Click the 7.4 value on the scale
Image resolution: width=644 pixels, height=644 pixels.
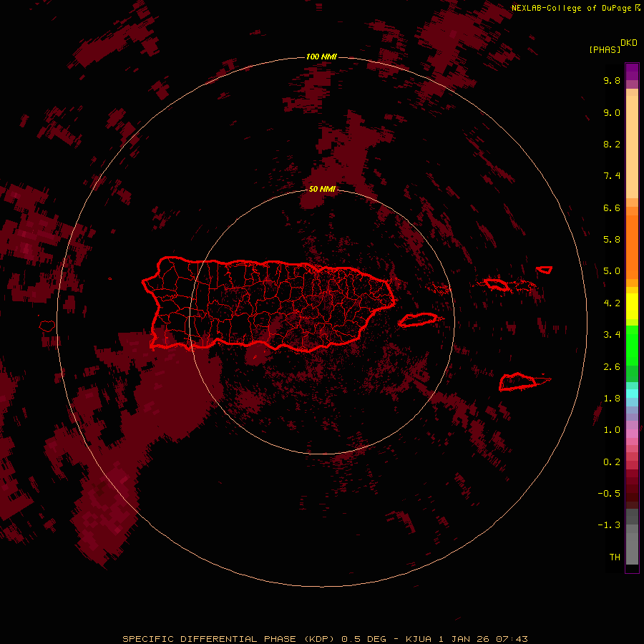(x=612, y=176)
